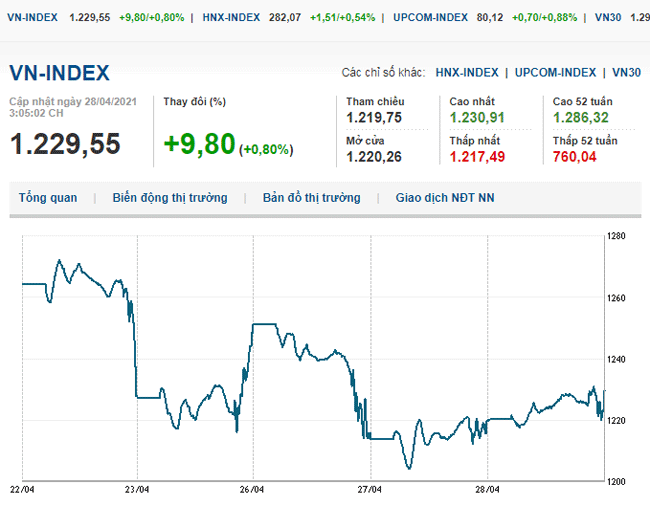The image size is (650, 505).
Task: Click VN-INDEX in the top ticker bar
Action: coord(32,18)
